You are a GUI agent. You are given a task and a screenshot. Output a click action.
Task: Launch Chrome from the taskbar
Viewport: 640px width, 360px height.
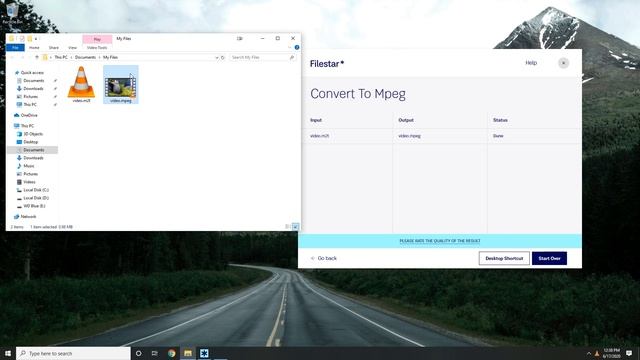coord(171,353)
